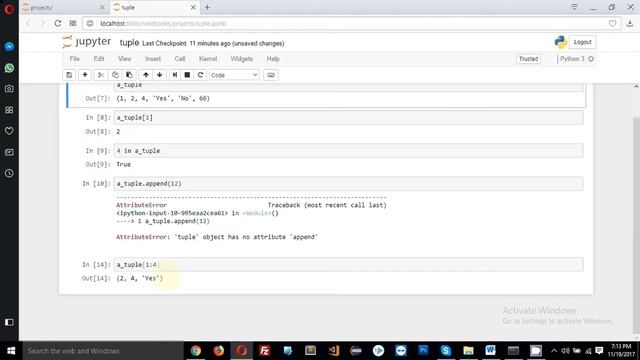Image resolution: width=640 pixels, height=360 pixels.
Task: Open bookmarks heart in the Opera sidebar
Action: click(9, 131)
